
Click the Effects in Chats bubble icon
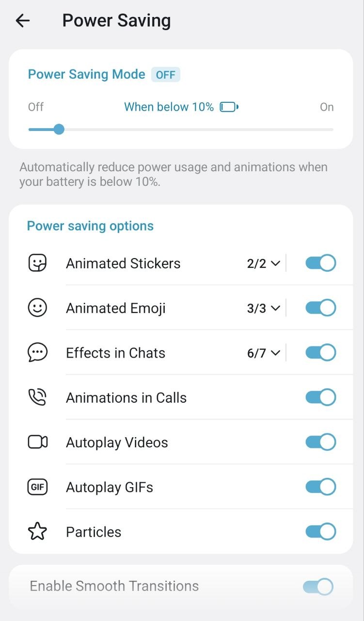pyautogui.click(x=37, y=353)
